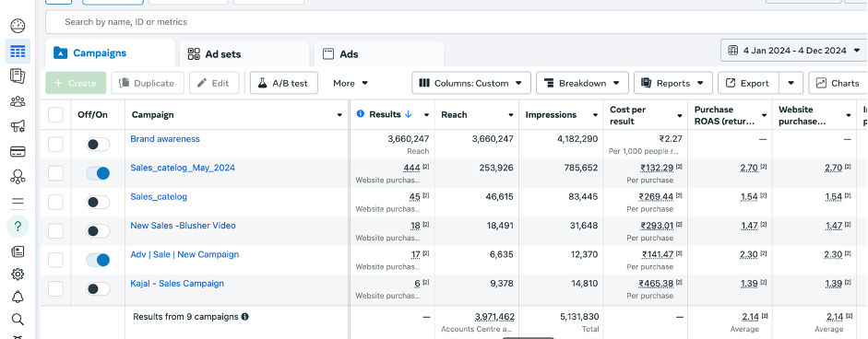Open the Settings gear icon in sidebar

[18, 275]
